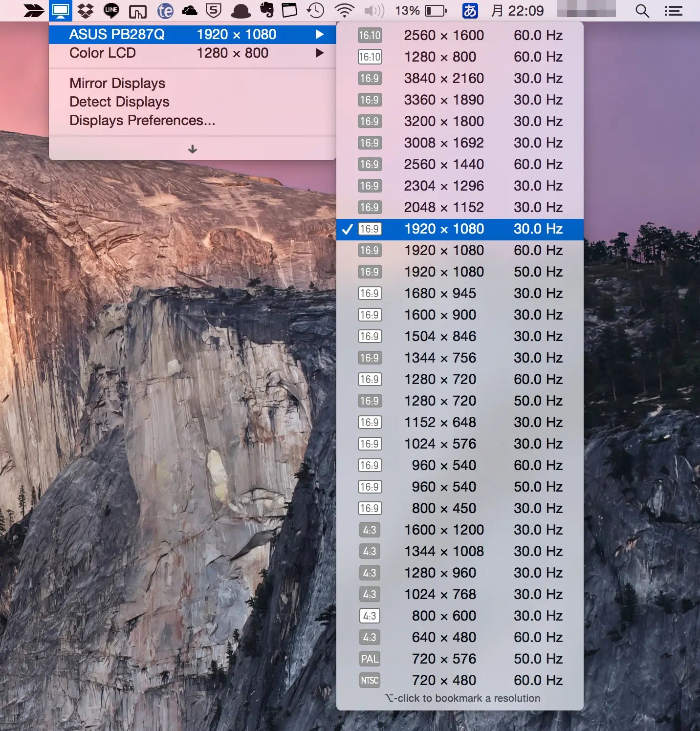Open the cloud menu bar icon
The height and width of the screenshot is (731, 700).
[189, 11]
